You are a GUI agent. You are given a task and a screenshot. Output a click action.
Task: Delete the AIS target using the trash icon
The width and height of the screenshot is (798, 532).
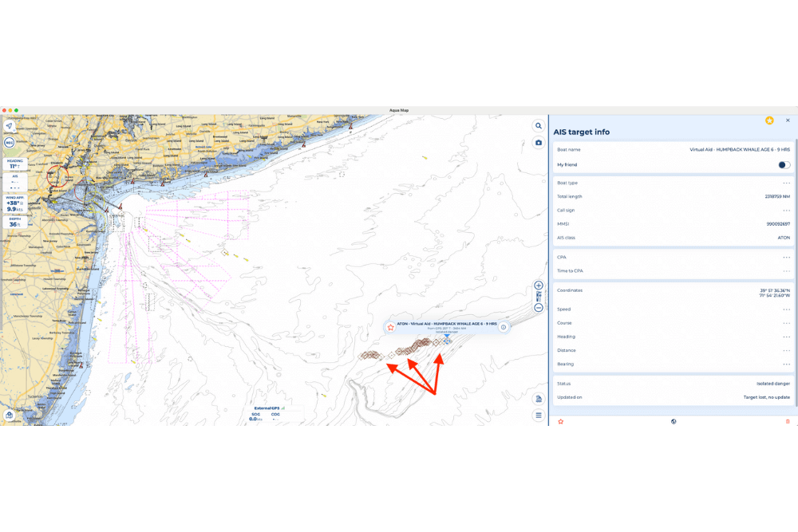click(788, 421)
